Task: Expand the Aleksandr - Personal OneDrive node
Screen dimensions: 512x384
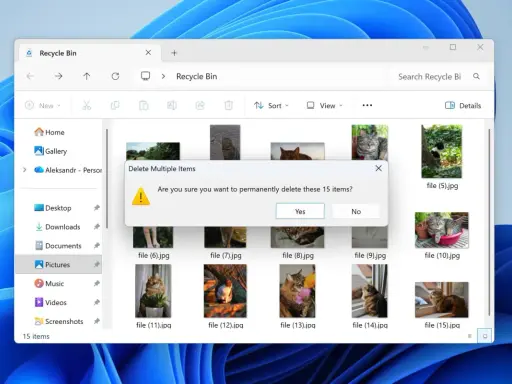Action: pyautogui.click(x=24, y=170)
